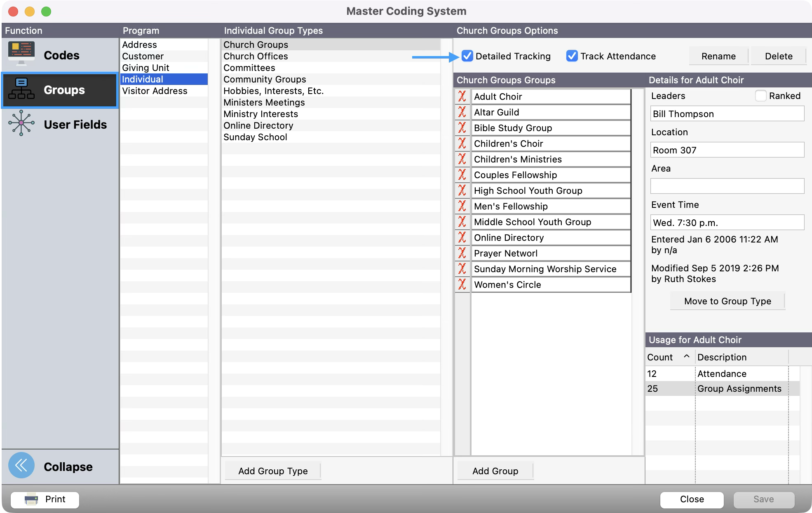Image resolution: width=812 pixels, height=513 pixels.
Task: Click the Save button
Action: (x=764, y=499)
